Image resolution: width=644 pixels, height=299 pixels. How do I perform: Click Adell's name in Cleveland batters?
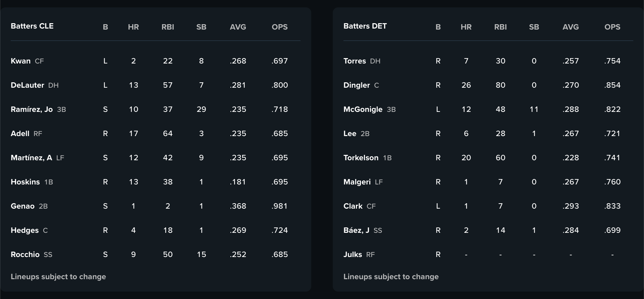20,133
